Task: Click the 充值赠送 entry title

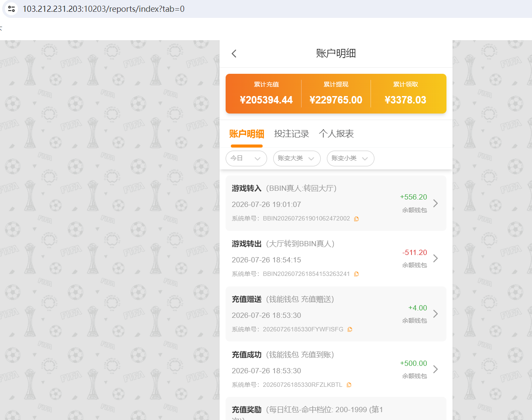Action: [247, 300]
